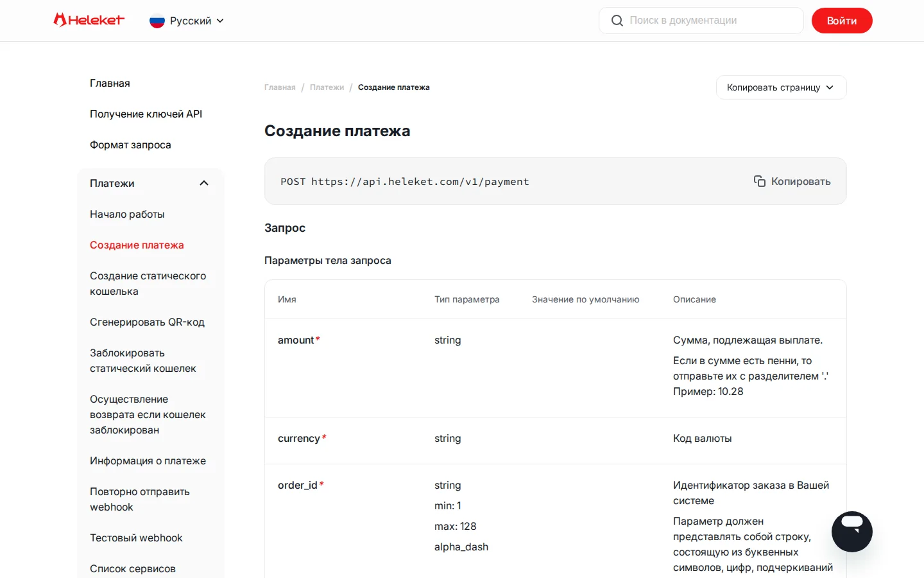This screenshot has width=924, height=578.
Task: Select Создание платежа sidebar item
Action: point(137,245)
